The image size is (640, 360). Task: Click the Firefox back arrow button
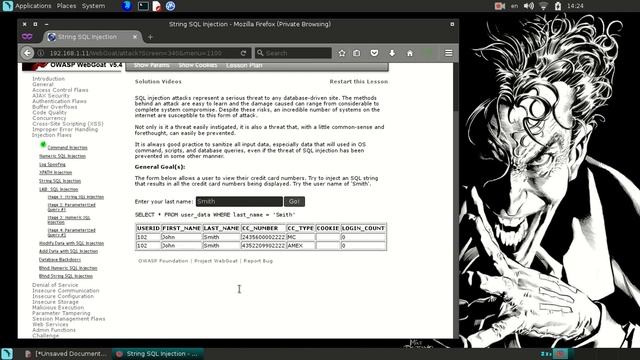(x=27, y=53)
